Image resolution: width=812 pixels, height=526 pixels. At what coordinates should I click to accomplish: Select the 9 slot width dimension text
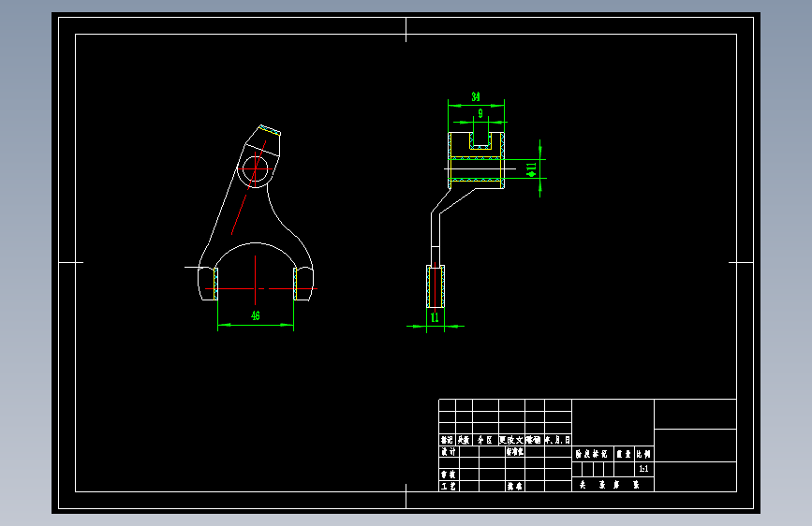(x=480, y=113)
